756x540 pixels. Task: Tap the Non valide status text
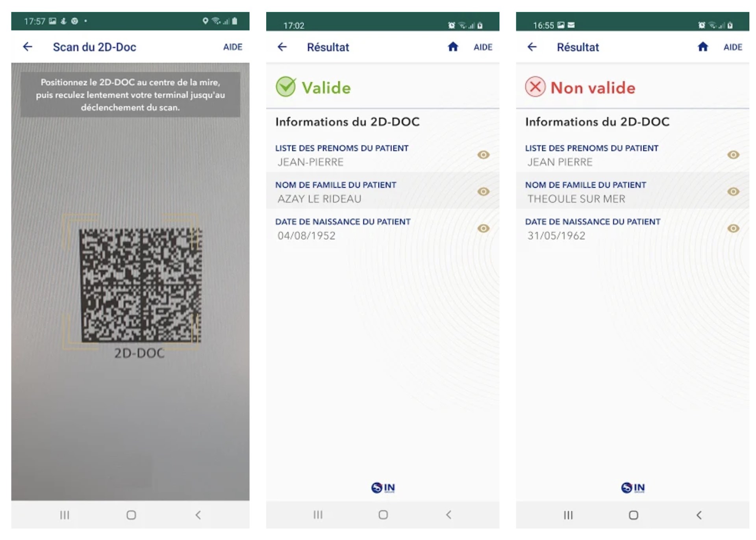pos(593,87)
